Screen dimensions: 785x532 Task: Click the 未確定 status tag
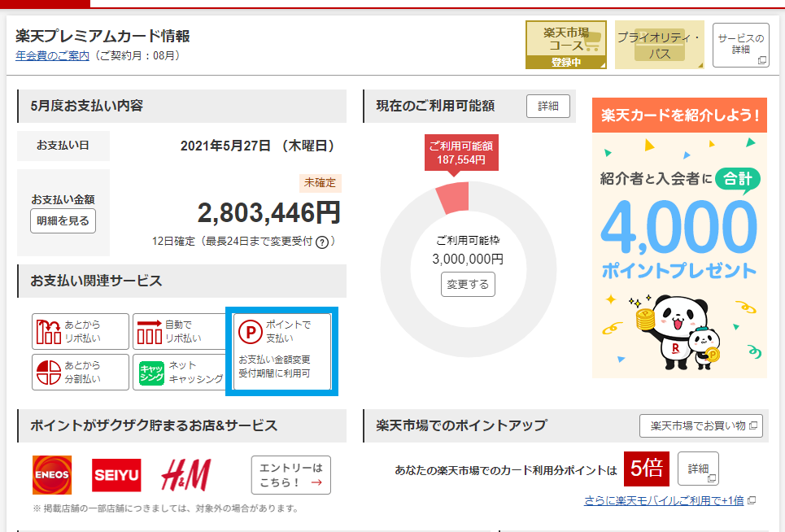point(320,183)
